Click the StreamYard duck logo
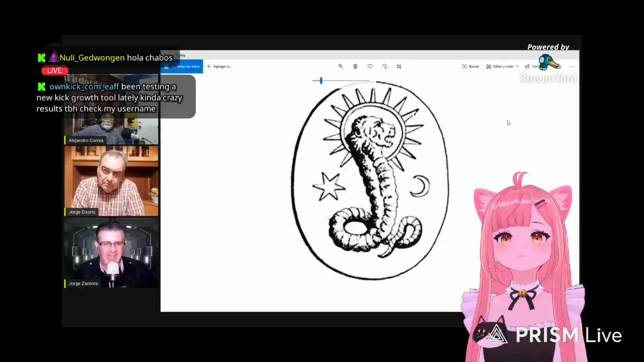 coord(549,62)
